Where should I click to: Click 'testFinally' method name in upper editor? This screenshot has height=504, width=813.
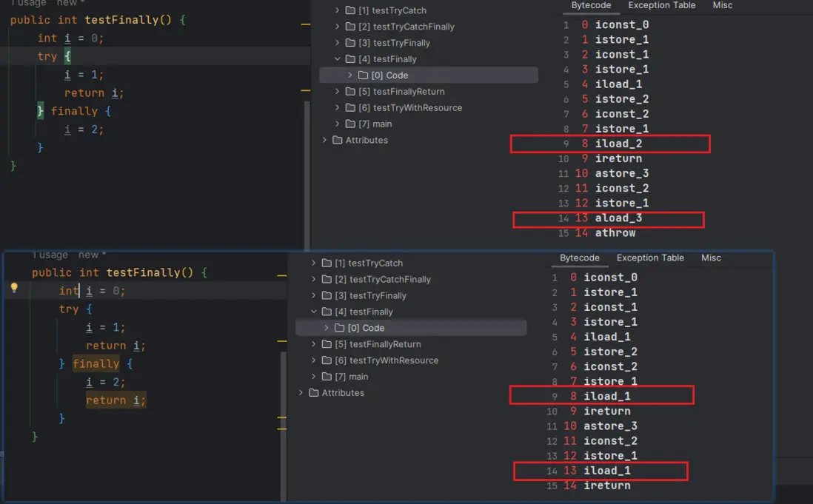click(122, 20)
